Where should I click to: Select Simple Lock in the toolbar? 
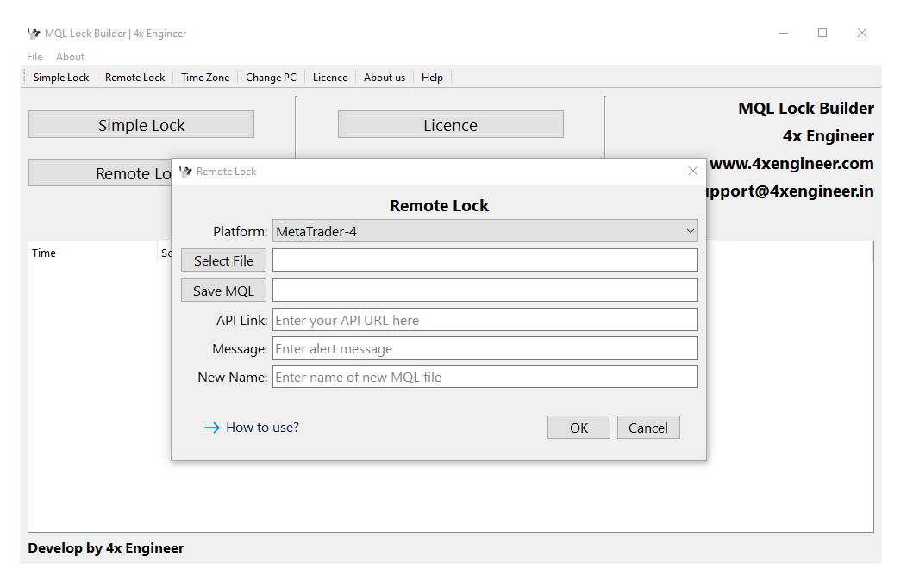pyautogui.click(x=61, y=78)
